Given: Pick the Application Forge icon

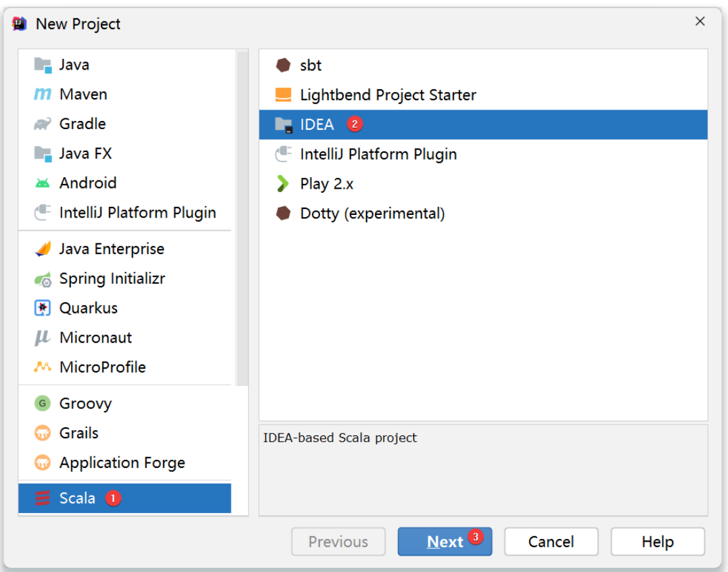Looking at the screenshot, I should [x=43, y=462].
